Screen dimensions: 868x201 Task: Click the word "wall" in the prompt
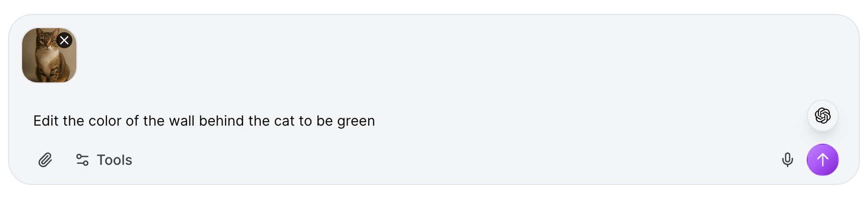tap(181, 121)
